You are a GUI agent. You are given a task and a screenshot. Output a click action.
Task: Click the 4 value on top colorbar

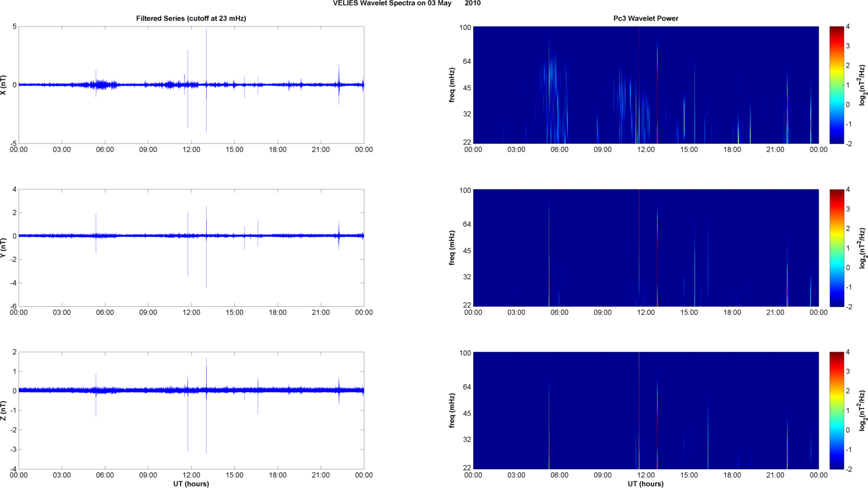click(848, 27)
